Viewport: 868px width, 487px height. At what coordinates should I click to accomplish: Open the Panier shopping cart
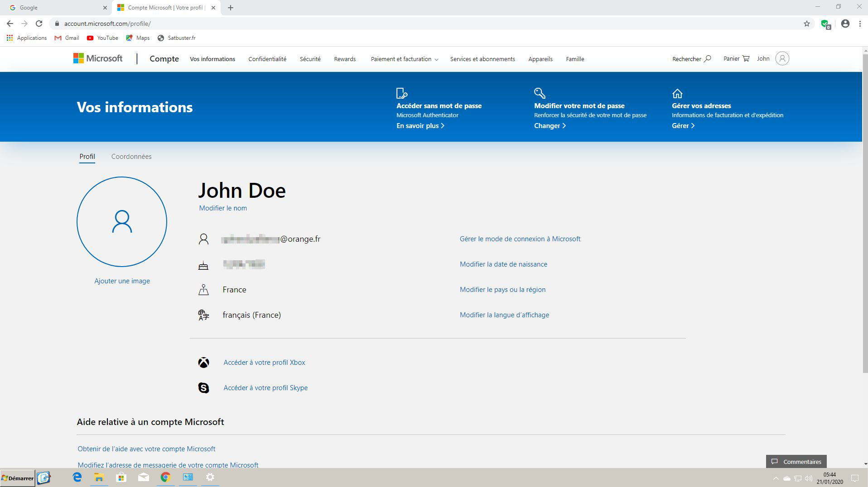(736, 58)
